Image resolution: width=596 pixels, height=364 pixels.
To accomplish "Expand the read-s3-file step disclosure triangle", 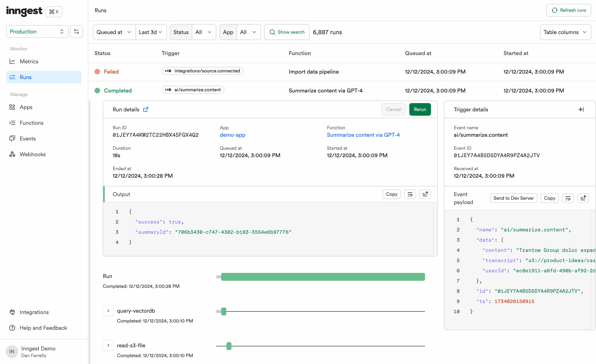I will click(x=108, y=345).
